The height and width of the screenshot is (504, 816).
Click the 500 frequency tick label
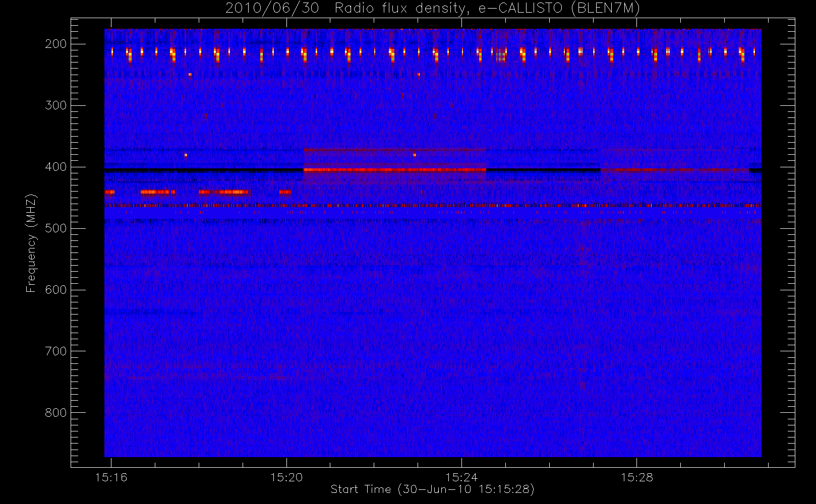pyautogui.click(x=56, y=228)
